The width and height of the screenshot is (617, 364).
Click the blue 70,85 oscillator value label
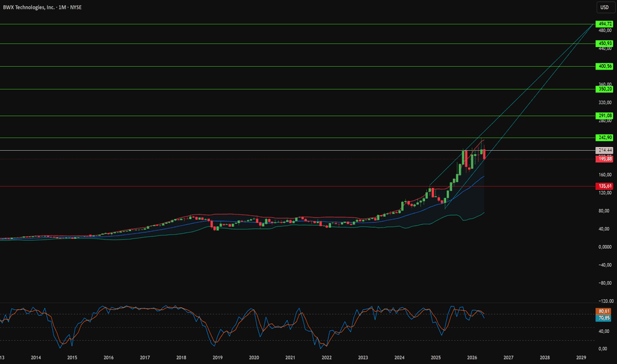(x=604, y=318)
